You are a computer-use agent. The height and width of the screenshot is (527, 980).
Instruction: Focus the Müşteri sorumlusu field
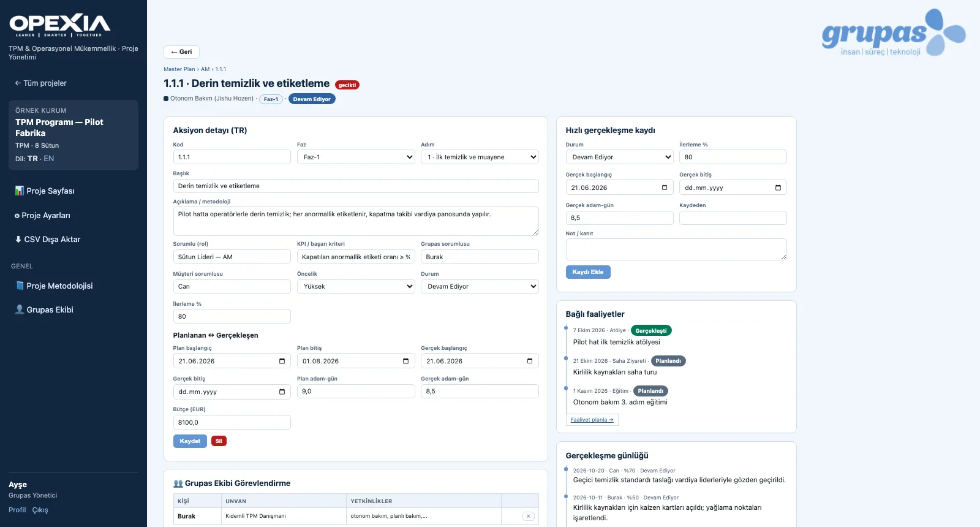pyautogui.click(x=232, y=286)
